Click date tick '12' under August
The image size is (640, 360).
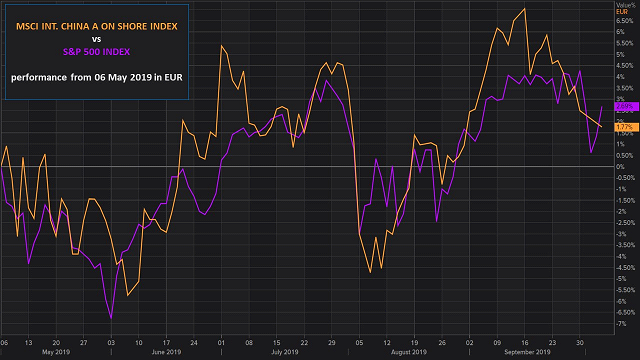[x=387, y=343]
